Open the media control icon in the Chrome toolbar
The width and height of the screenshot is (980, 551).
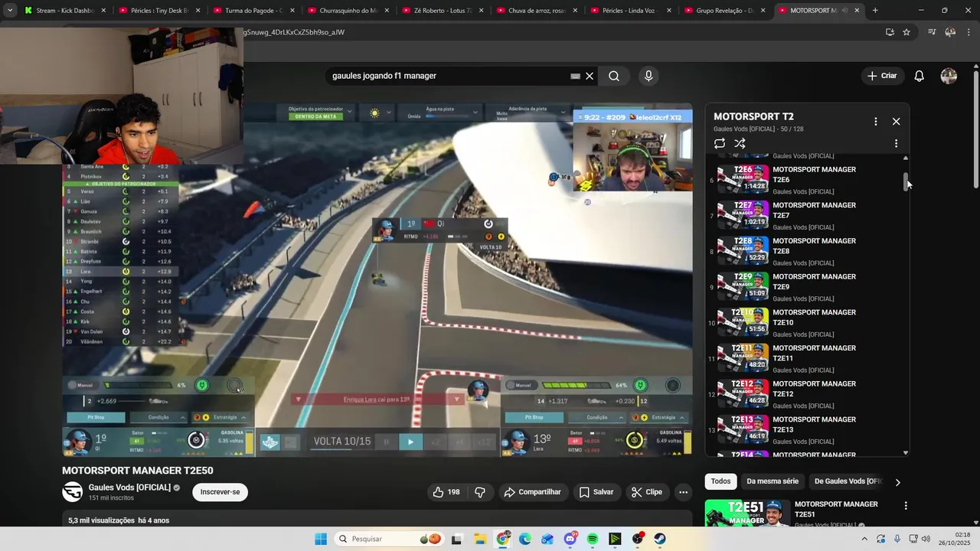coord(932,32)
